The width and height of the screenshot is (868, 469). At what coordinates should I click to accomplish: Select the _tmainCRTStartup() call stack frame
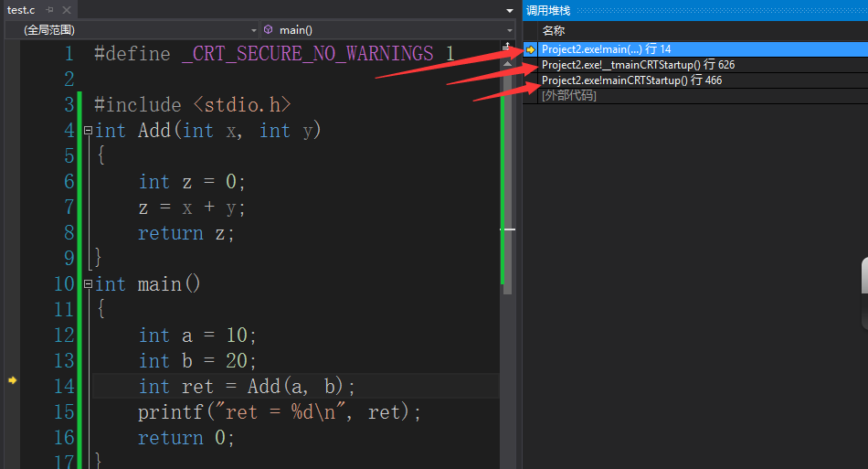pos(638,65)
